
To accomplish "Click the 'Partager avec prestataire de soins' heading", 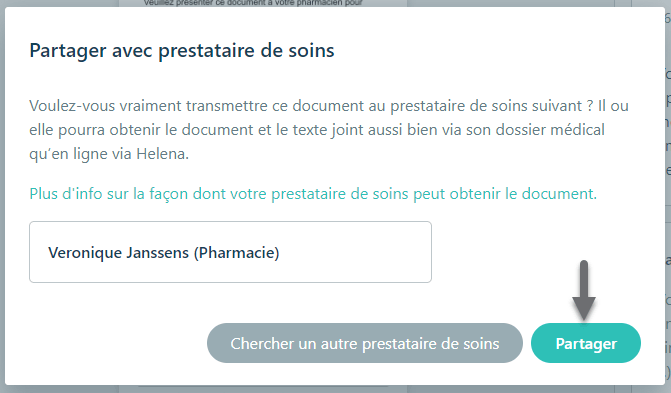I will [182, 51].
